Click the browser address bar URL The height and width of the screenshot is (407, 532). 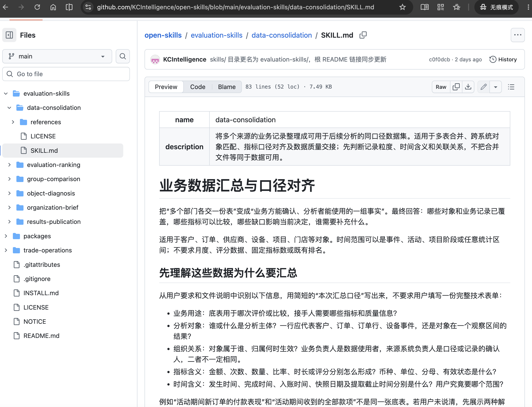click(x=235, y=7)
